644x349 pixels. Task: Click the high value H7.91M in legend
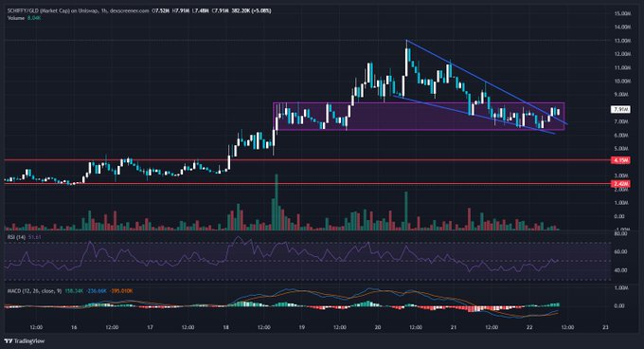(x=181, y=11)
